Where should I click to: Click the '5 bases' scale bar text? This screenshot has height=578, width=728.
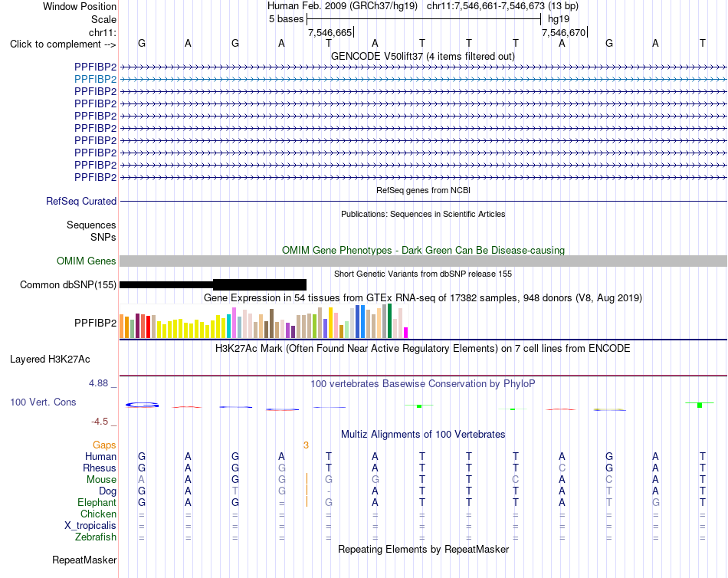[286, 19]
